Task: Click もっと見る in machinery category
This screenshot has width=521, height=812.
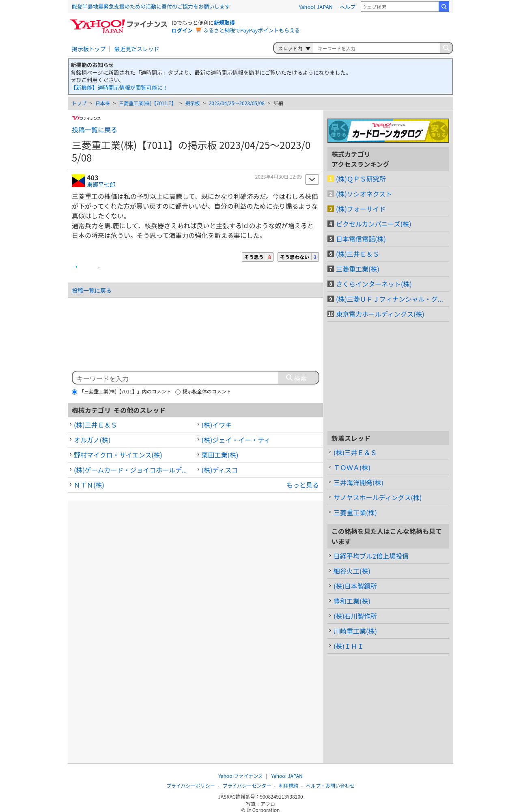Action: point(302,485)
